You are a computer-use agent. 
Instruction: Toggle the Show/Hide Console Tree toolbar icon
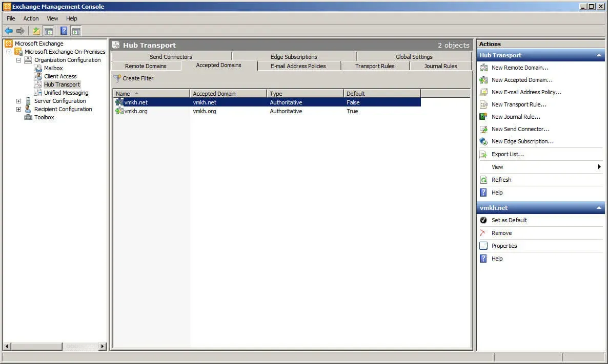click(x=49, y=31)
